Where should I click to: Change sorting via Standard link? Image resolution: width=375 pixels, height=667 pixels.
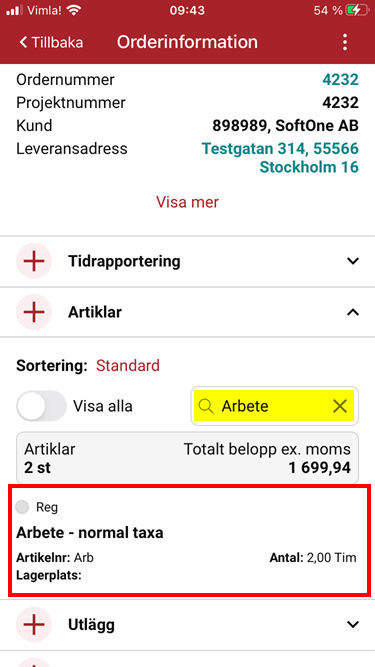coord(128,365)
